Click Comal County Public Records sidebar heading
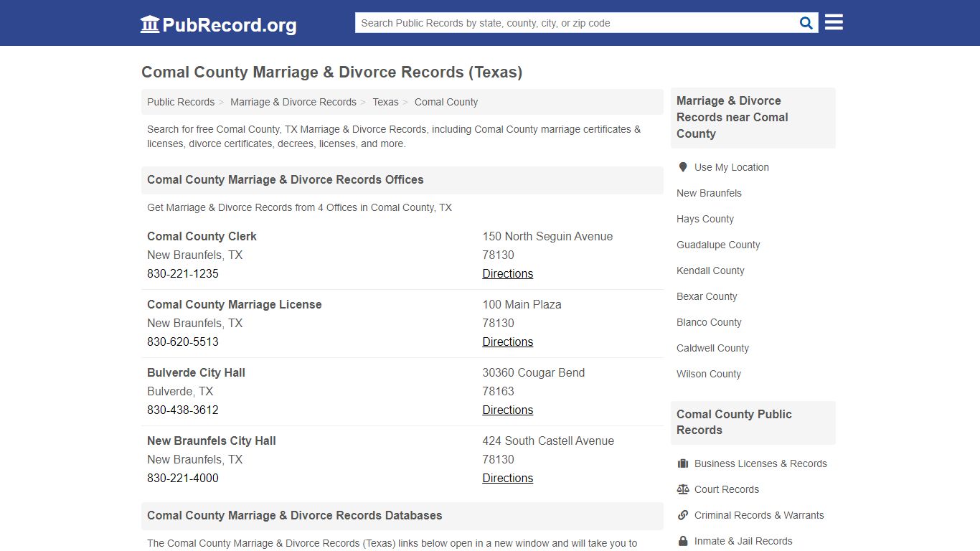The width and height of the screenshot is (980, 551). point(734,422)
